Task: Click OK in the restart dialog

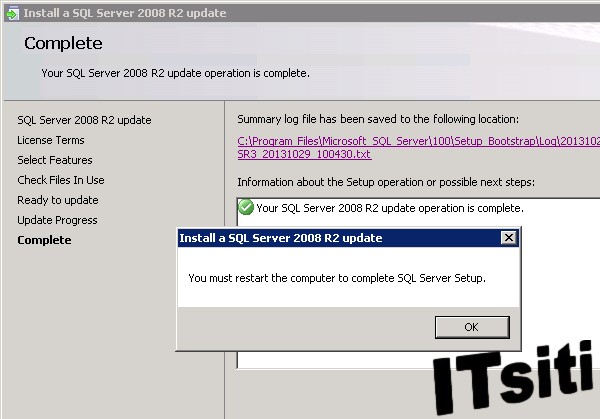Action: tap(472, 327)
